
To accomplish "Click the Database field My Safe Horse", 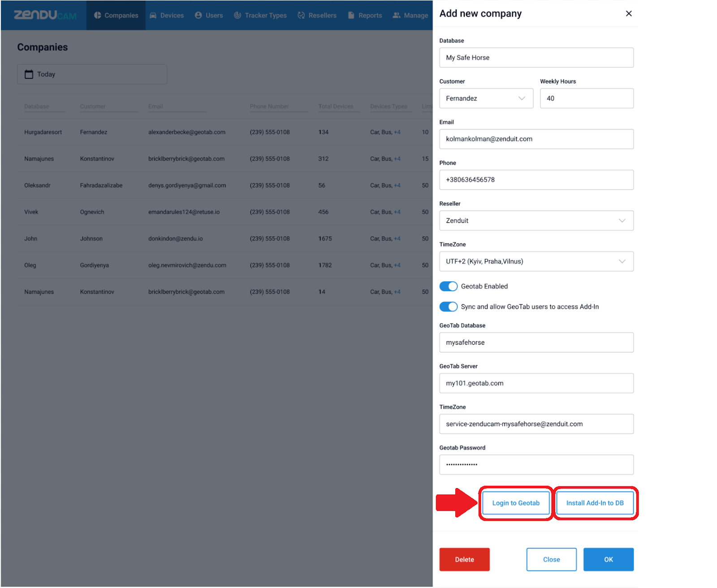I will (536, 57).
